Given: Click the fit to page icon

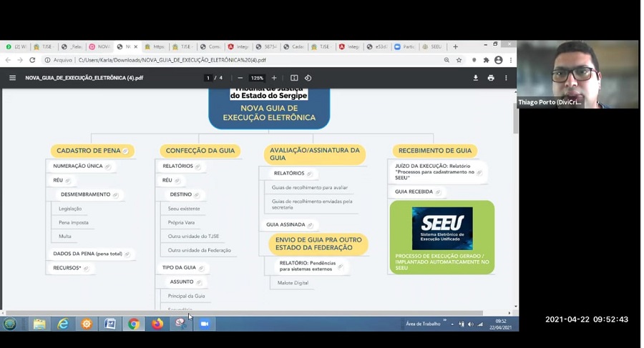Looking at the screenshot, I should pos(294,78).
